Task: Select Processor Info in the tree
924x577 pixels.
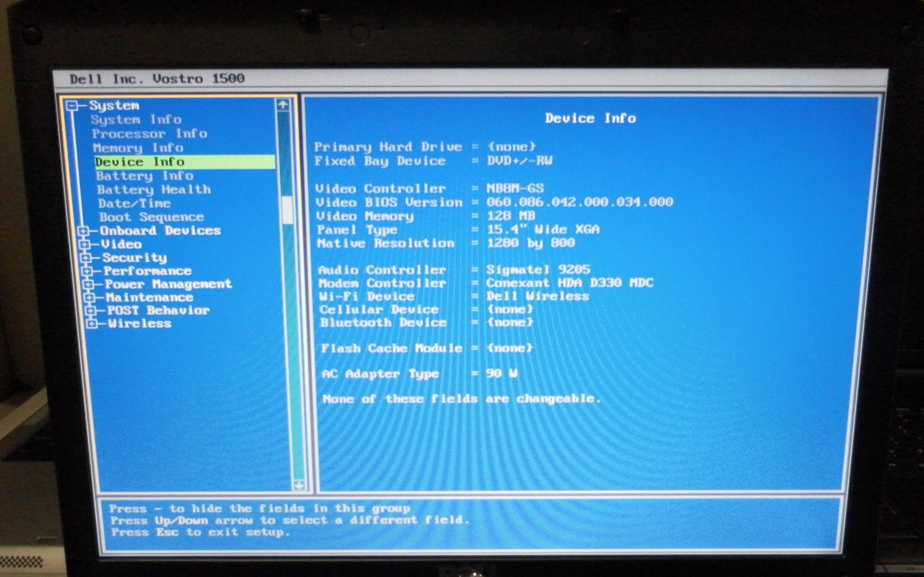Action: click(149, 134)
